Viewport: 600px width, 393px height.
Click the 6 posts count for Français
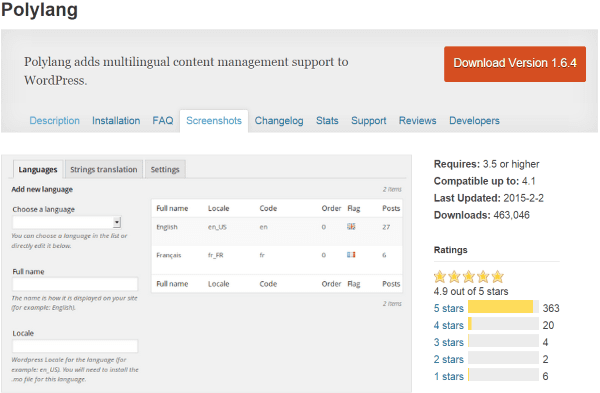click(384, 255)
